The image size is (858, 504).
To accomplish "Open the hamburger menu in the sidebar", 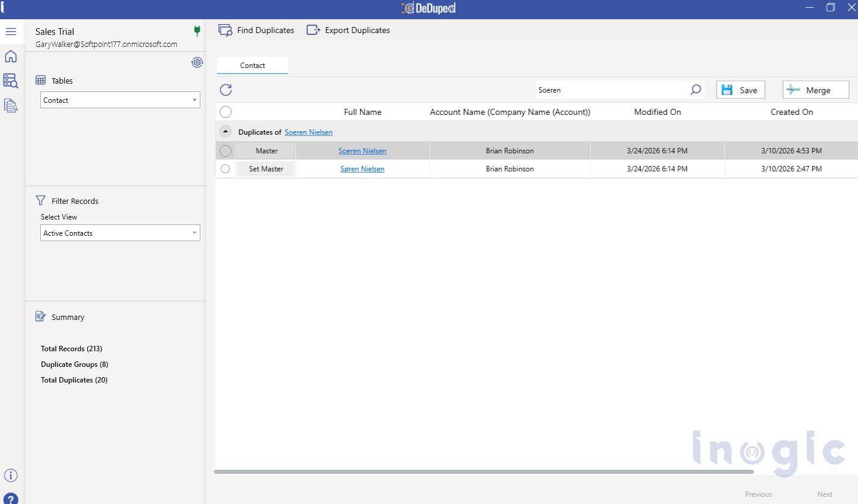I will click(x=10, y=31).
